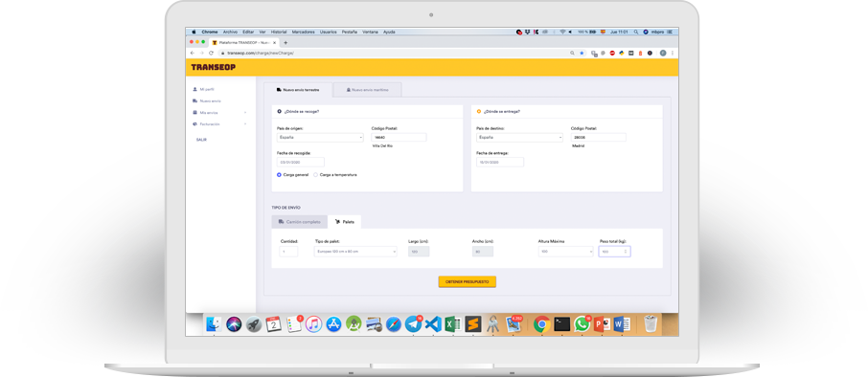Open the Chrome three-dot menu
The image size is (868, 377).
point(673,53)
